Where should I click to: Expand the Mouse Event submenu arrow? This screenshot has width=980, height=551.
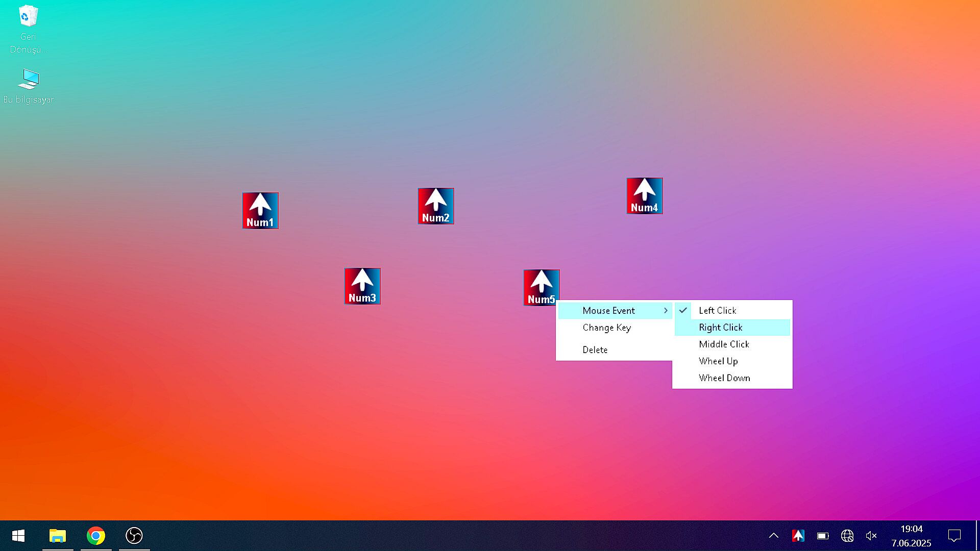click(666, 311)
